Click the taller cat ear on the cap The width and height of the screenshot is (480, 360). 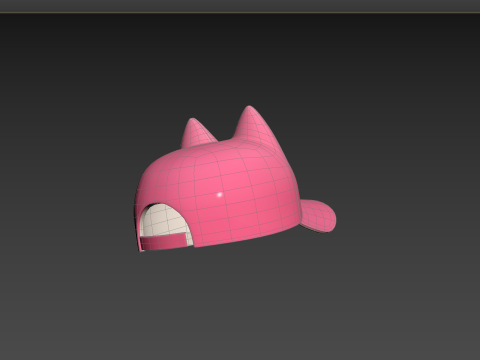(255, 128)
